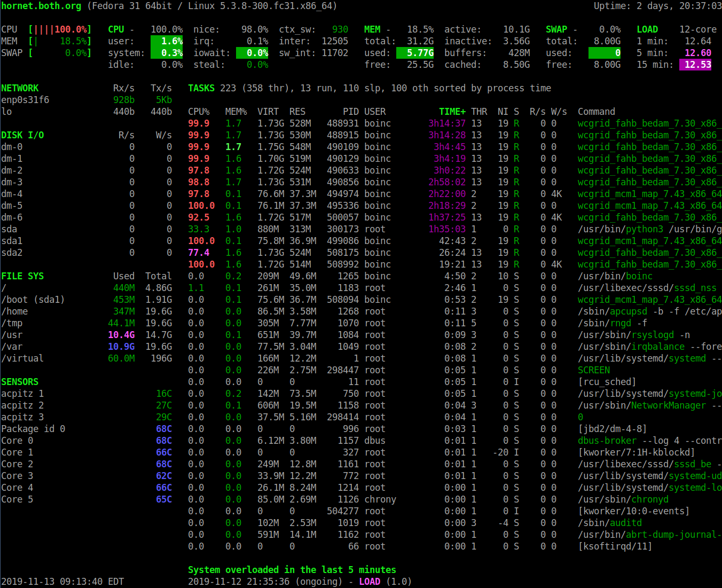Open the SENSORS section heading
The width and height of the screenshot is (722, 588).
(20, 382)
